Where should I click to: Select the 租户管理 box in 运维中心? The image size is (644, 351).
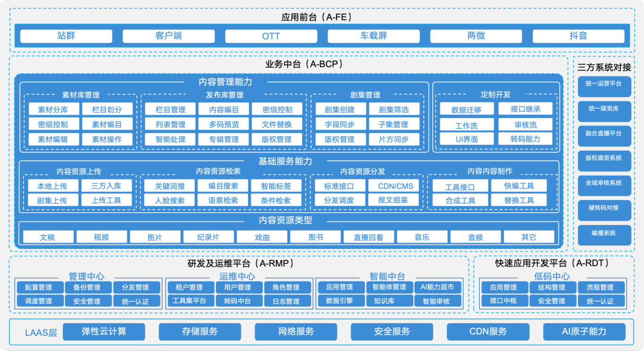189,287
